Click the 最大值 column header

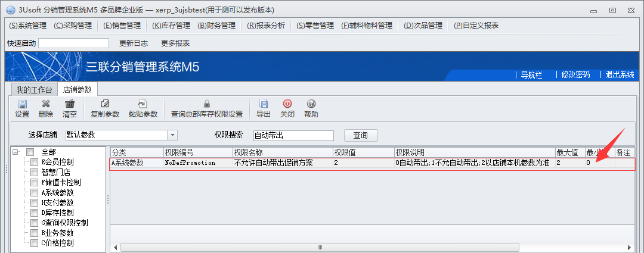570,152
